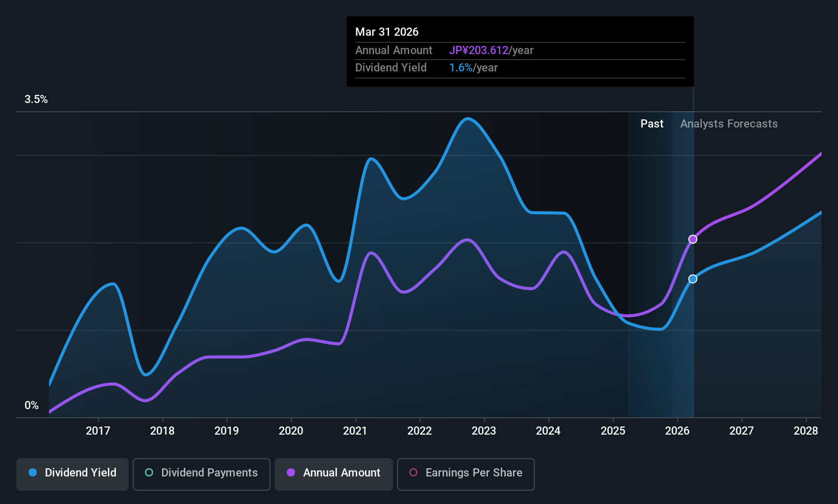Click the 2028 x-axis label
838x504 pixels.
click(806, 431)
